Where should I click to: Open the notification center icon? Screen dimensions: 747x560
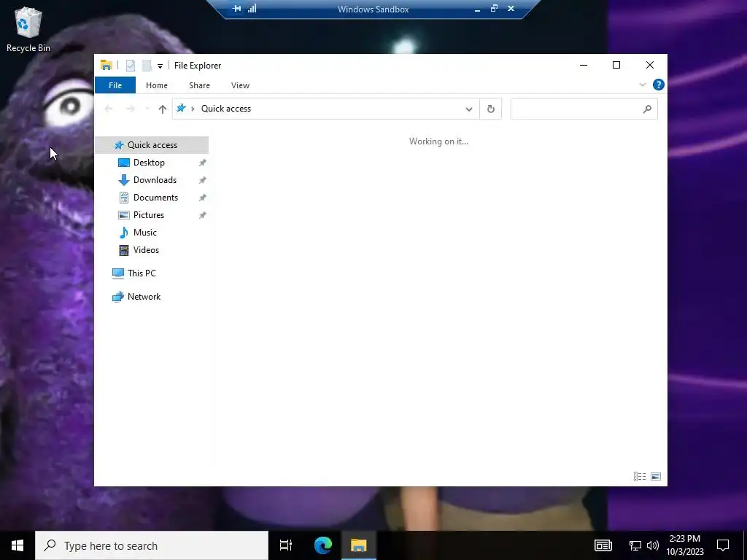coord(723,545)
